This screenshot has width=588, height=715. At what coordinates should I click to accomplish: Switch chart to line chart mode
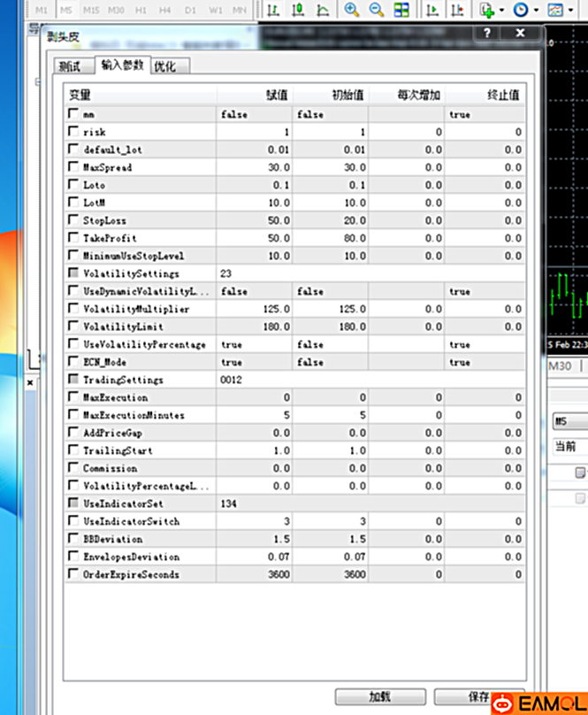(x=323, y=10)
